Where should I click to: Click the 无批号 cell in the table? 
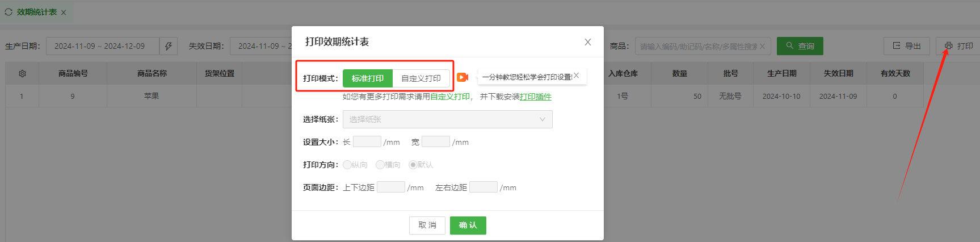tap(730, 96)
